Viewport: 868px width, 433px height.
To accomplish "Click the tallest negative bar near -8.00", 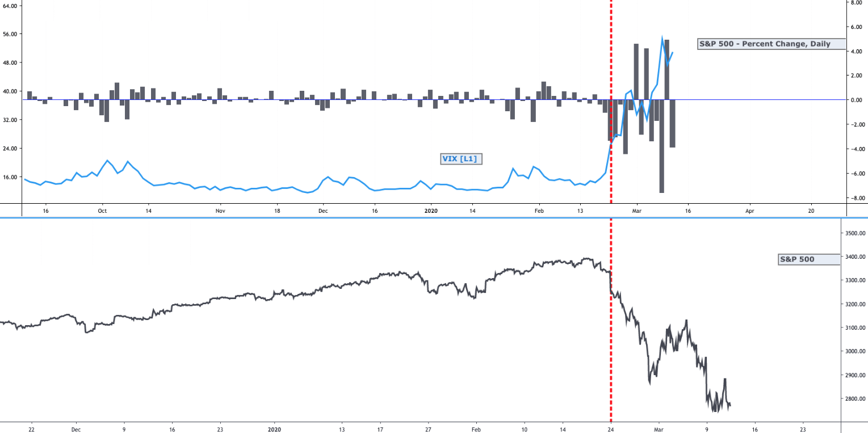I will 661,146.
